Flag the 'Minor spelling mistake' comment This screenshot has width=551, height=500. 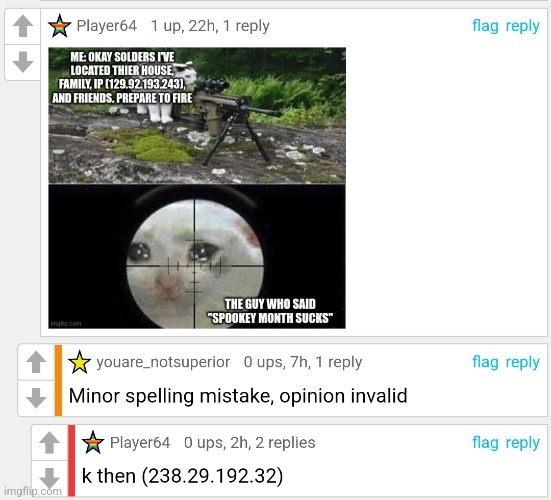click(485, 362)
